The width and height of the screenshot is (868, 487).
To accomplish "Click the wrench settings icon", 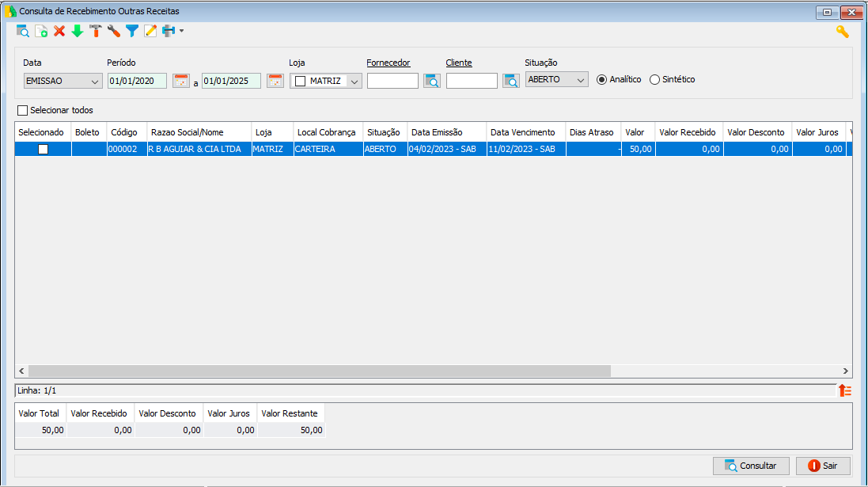I will tap(114, 32).
